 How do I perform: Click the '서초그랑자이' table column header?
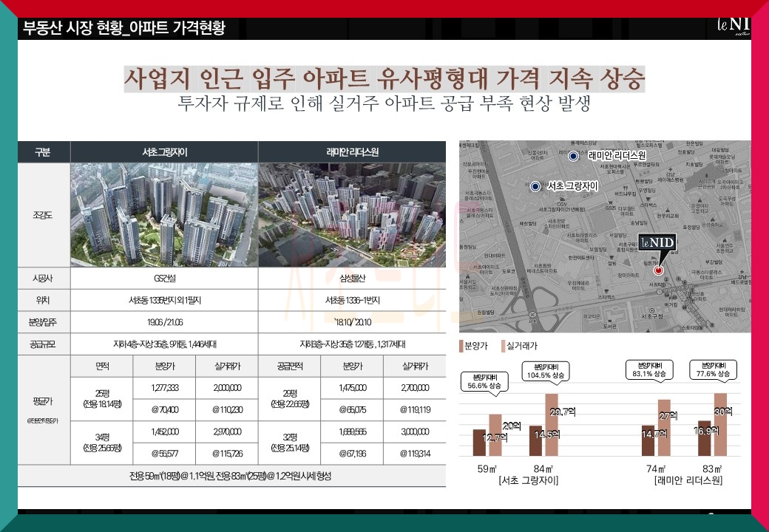pyautogui.click(x=164, y=152)
